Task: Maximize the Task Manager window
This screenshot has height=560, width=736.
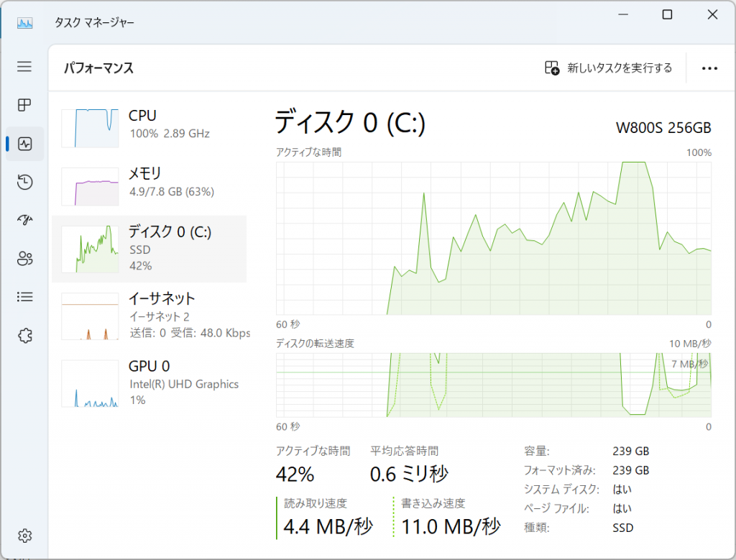Action: [667, 14]
